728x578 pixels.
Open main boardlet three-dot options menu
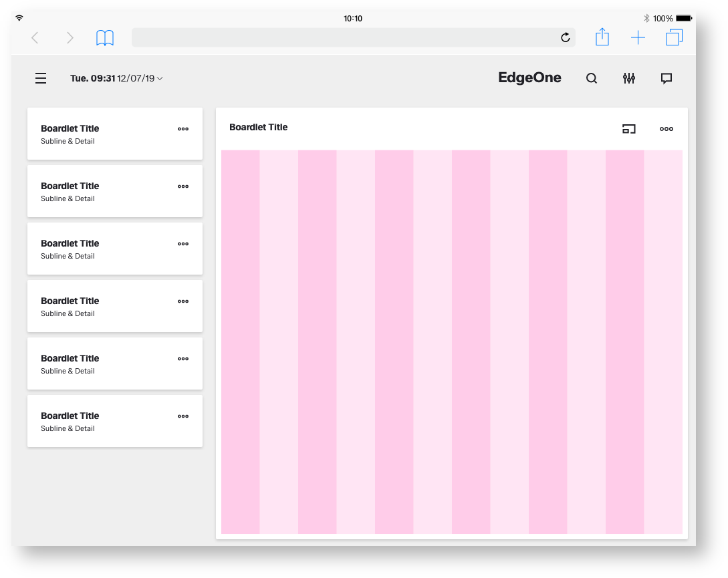click(x=666, y=129)
